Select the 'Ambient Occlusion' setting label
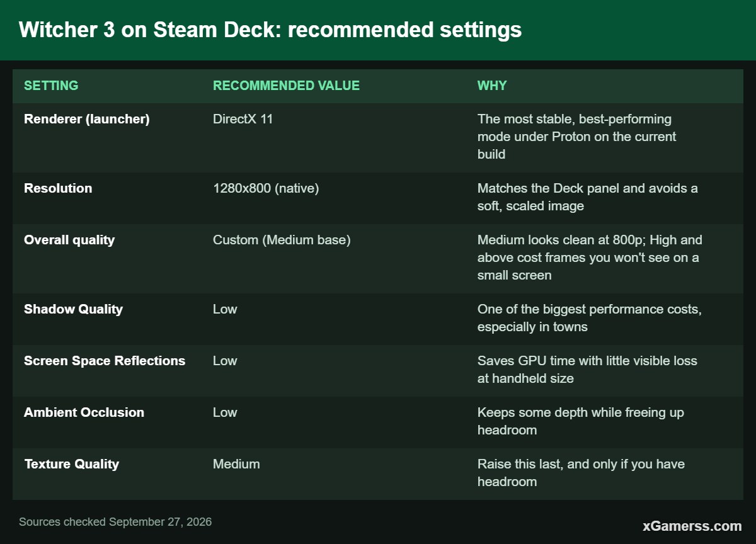Screen dimensions: 756x544 pyautogui.click(x=84, y=412)
